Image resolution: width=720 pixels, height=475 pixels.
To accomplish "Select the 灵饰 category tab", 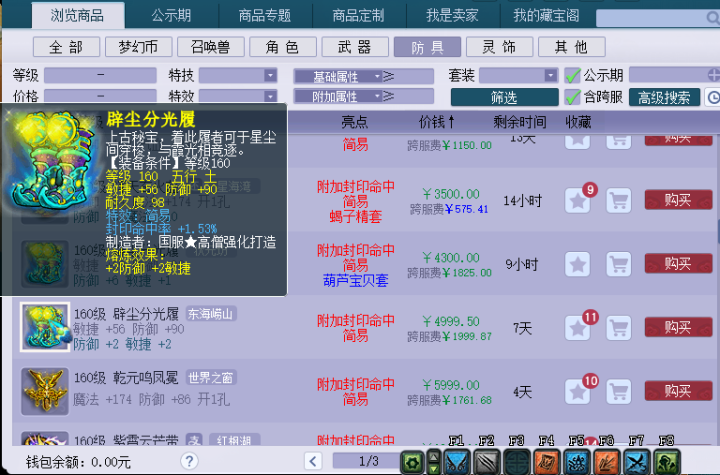I will pos(499,47).
